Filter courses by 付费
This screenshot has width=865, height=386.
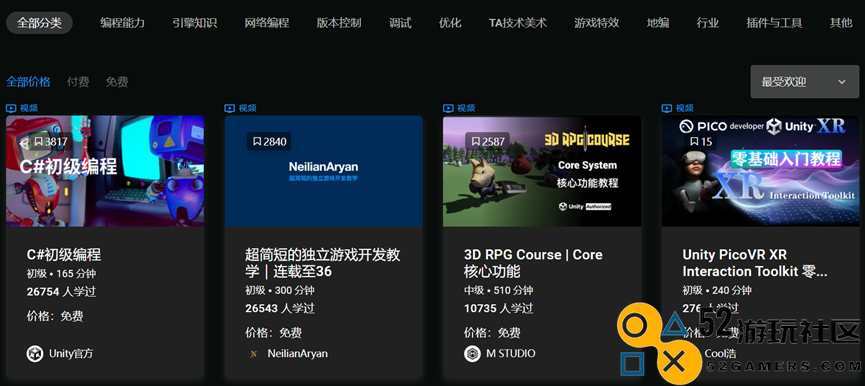coord(78,82)
